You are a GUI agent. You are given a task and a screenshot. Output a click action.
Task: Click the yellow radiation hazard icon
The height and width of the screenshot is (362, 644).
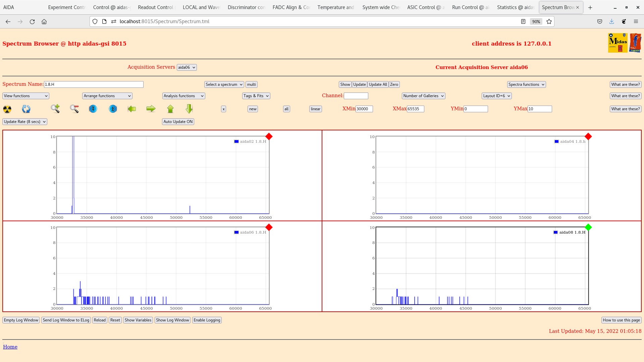[7, 109]
